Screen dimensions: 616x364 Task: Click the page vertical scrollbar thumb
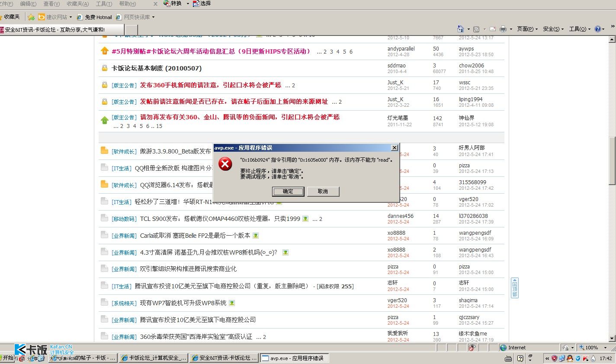pos(612,161)
